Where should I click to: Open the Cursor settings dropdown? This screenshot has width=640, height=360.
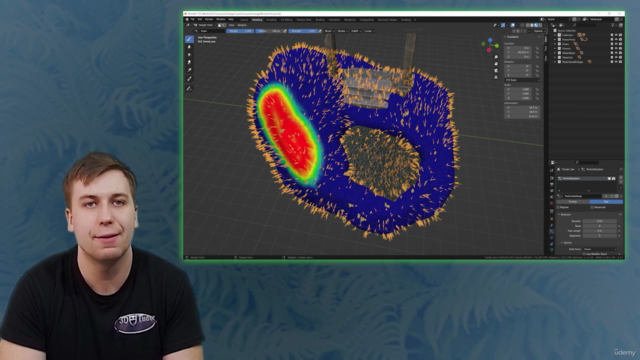(x=369, y=31)
